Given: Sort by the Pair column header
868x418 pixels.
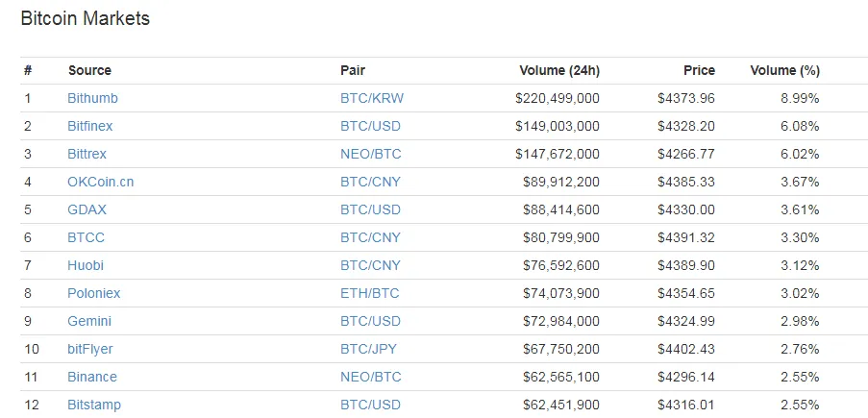Looking at the screenshot, I should tap(353, 70).
